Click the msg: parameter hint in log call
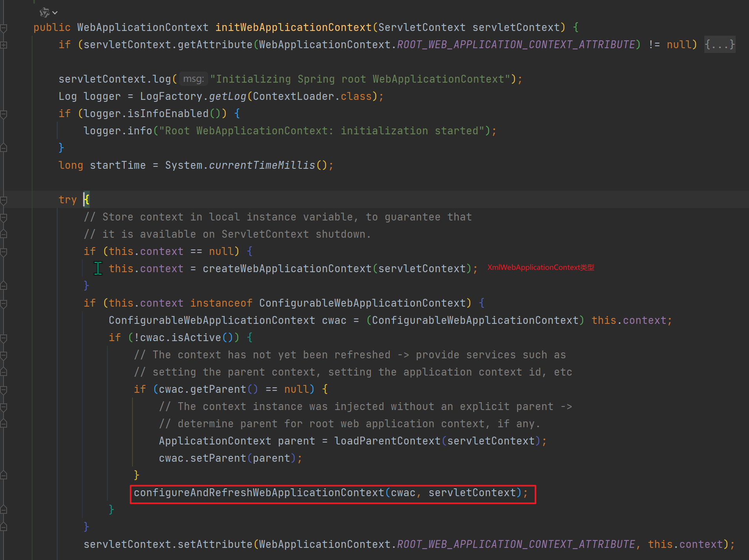The image size is (749, 560). [194, 79]
